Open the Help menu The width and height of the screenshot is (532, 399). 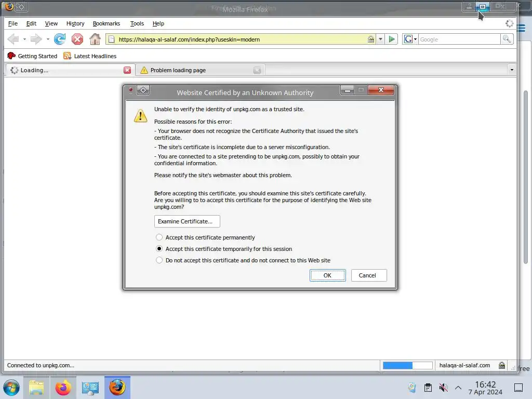pyautogui.click(x=158, y=23)
